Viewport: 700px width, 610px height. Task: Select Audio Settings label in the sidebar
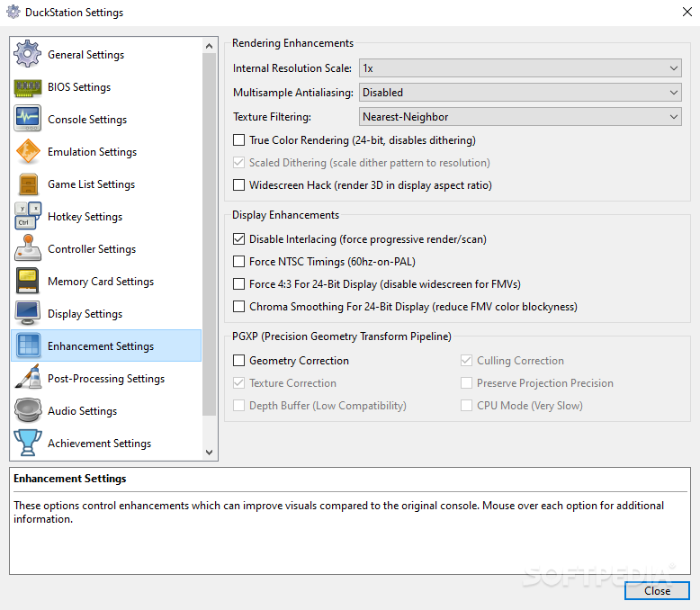82,411
